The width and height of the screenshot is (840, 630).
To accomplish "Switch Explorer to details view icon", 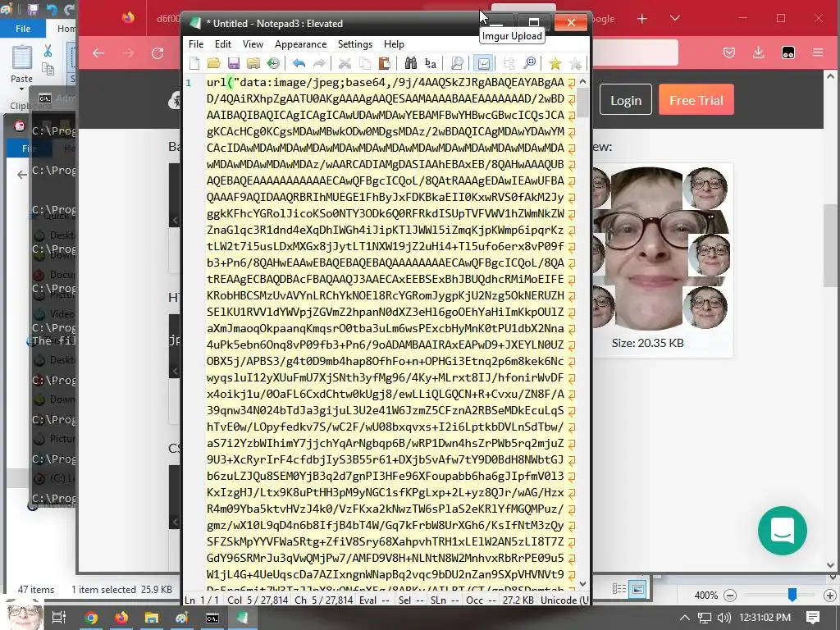I will tap(619, 589).
